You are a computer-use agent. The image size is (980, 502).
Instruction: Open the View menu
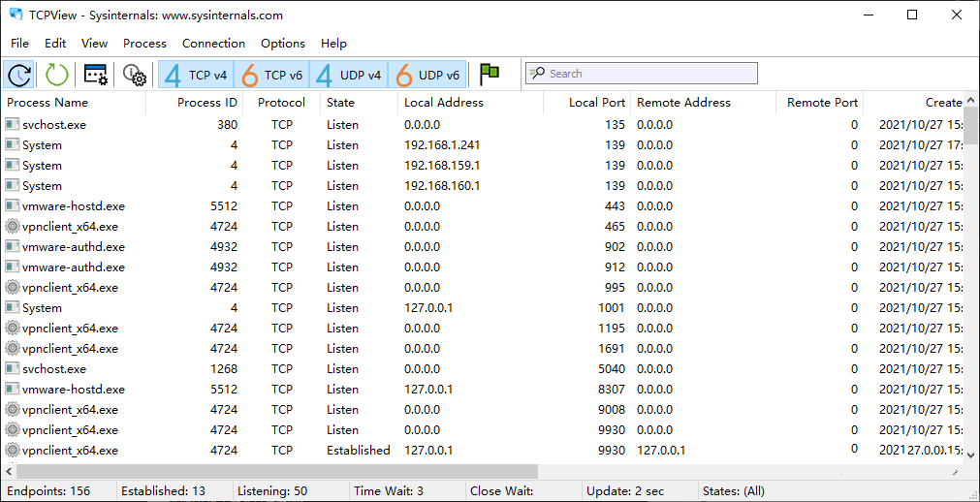point(94,44)
